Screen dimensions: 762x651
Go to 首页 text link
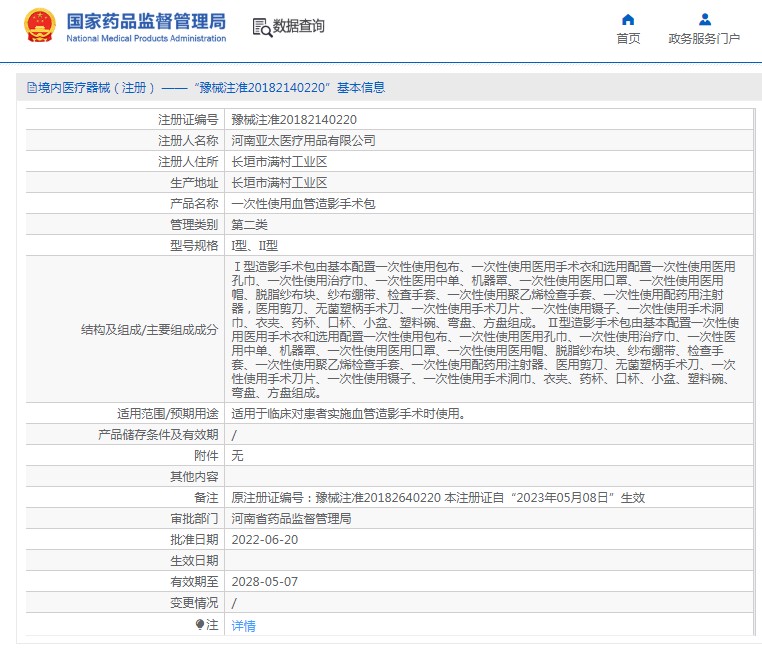click(x=628, y=38)
